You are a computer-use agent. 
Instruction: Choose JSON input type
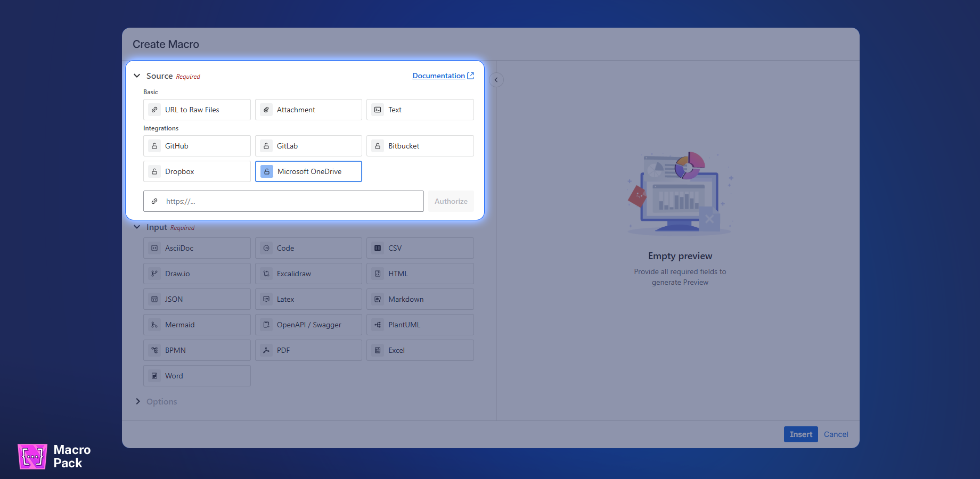click(197, 299)
